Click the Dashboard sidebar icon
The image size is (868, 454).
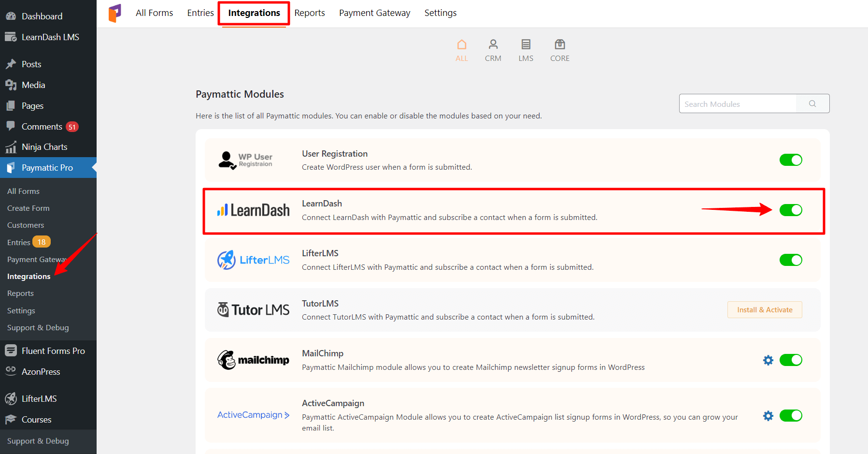tap(11, 16)
